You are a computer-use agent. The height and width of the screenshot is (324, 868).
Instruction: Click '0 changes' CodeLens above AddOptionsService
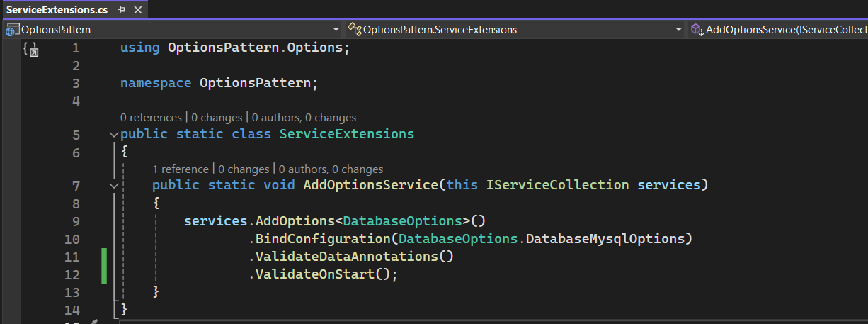(244, 169)
